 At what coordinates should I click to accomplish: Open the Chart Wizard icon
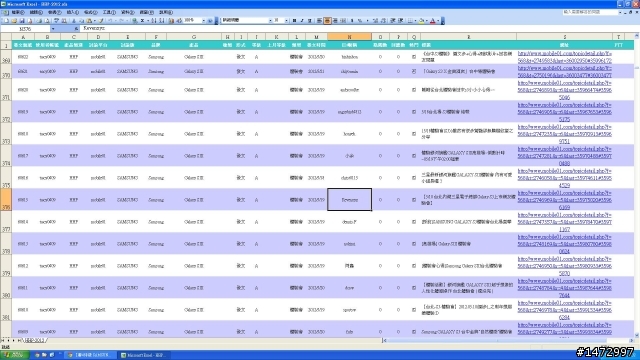171,21
